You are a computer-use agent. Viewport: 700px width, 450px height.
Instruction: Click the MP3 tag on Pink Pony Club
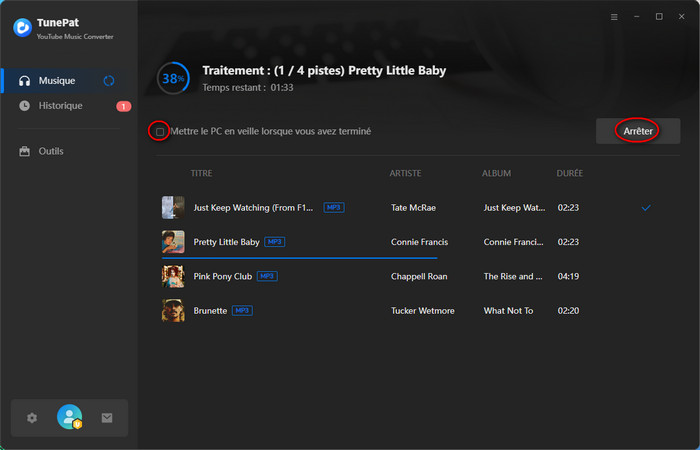point(267,276)
